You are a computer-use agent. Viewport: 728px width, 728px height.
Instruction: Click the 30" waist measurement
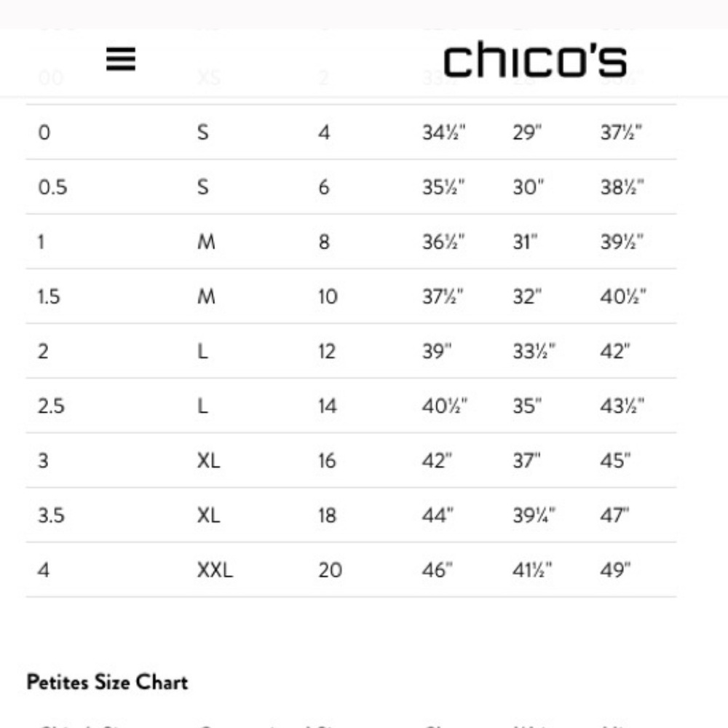[x=528, y=187]
